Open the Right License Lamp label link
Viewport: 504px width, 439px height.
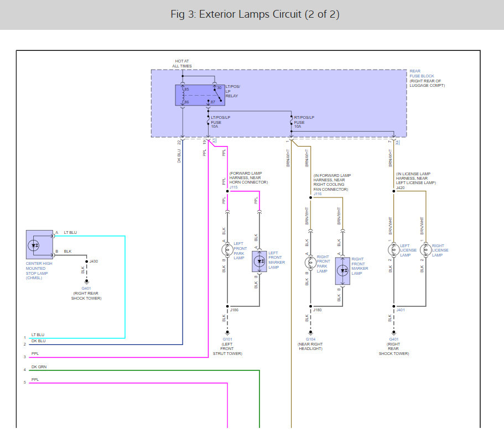click(x=440, y=250)
